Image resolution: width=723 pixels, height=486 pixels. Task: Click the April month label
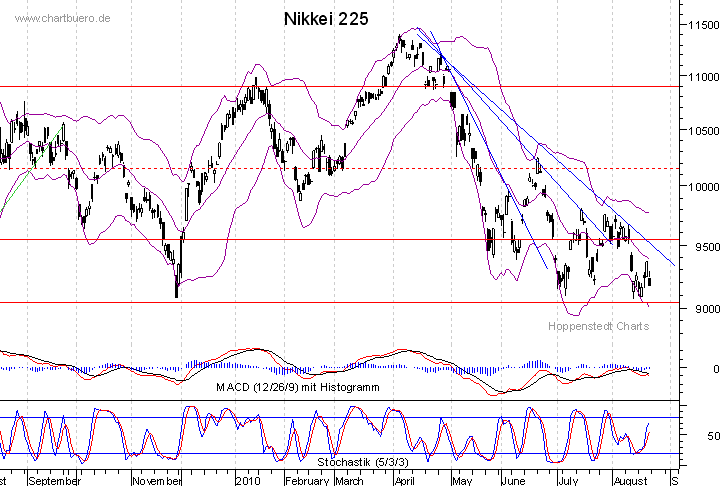[x=405, y=481]
